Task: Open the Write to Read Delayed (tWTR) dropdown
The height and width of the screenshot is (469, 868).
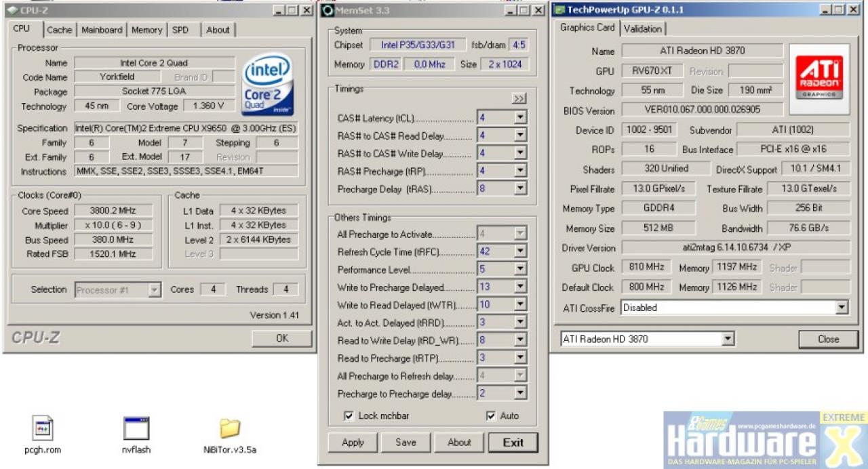Action: pos(520,304)
